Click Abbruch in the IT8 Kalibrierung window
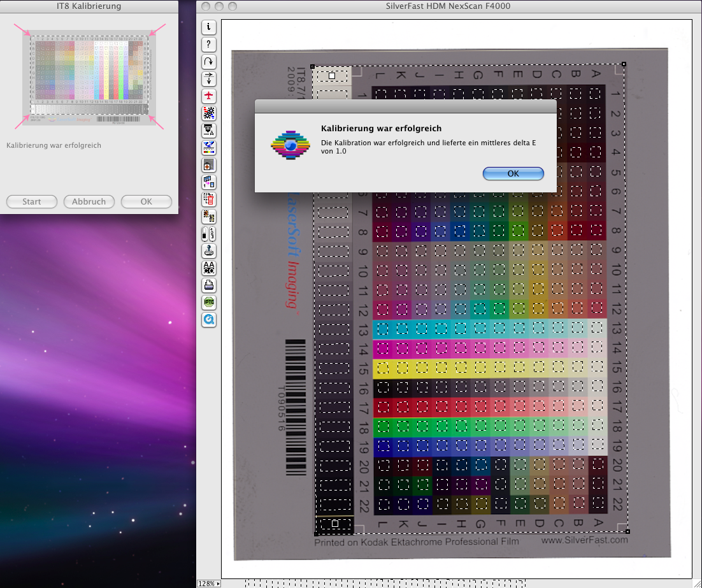The image size is (702, 588). [89, 201]
